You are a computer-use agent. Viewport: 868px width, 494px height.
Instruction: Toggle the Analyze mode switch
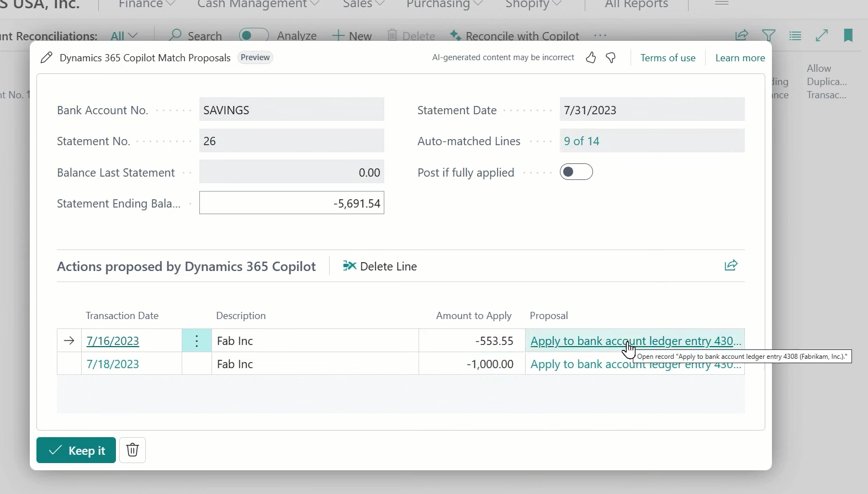[253, 36]
